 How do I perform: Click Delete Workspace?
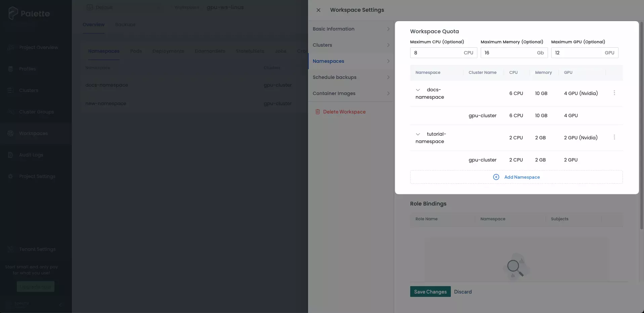[345, 111]
